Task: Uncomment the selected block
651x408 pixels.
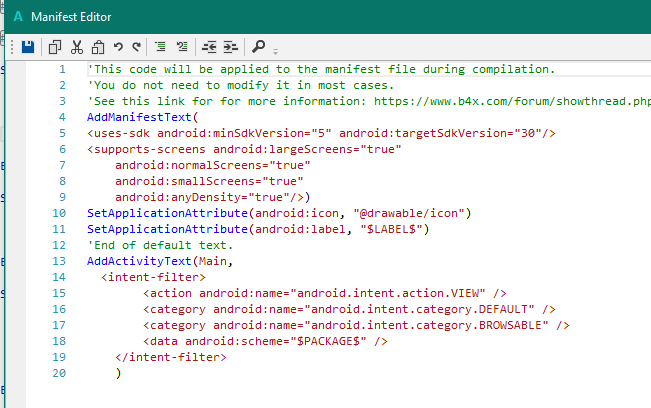Action: [182, 46]
